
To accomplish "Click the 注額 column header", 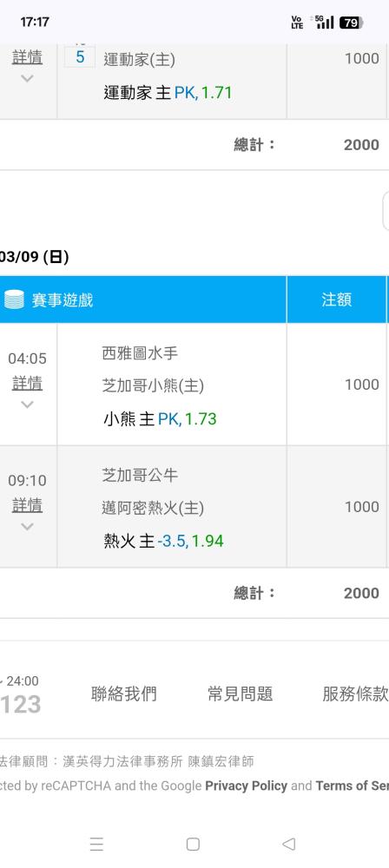I will tap(336, 299).
